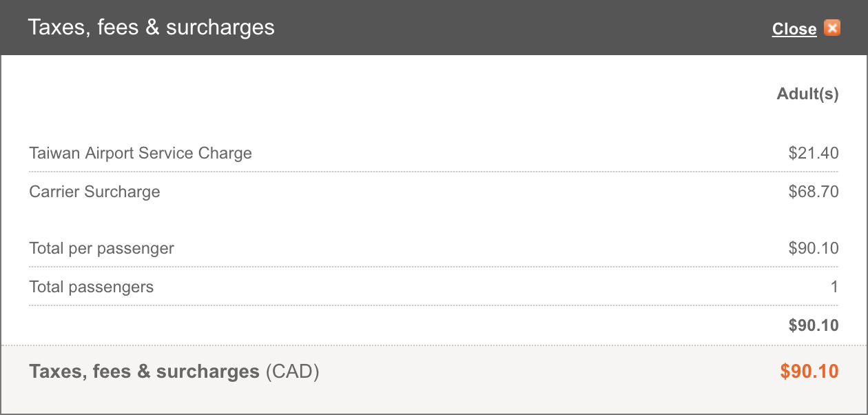
Task: Click the bold $90.10 subtotal amount
Action: 814,325
